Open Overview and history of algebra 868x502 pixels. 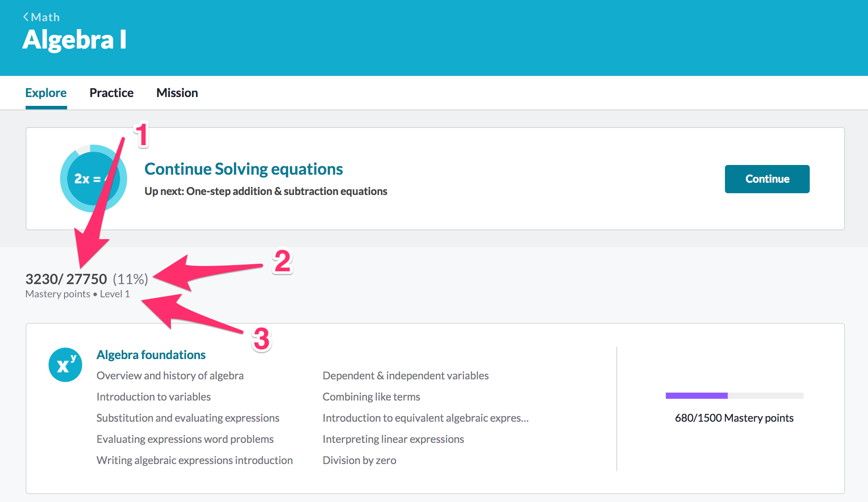pyautogui.click(x=170, y=375)
